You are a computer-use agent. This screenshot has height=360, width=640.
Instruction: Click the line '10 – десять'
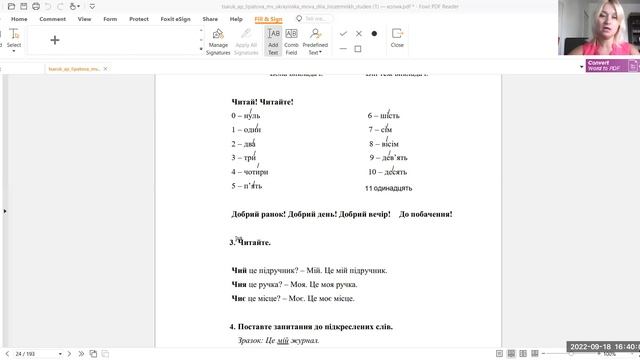pos(387,172)
